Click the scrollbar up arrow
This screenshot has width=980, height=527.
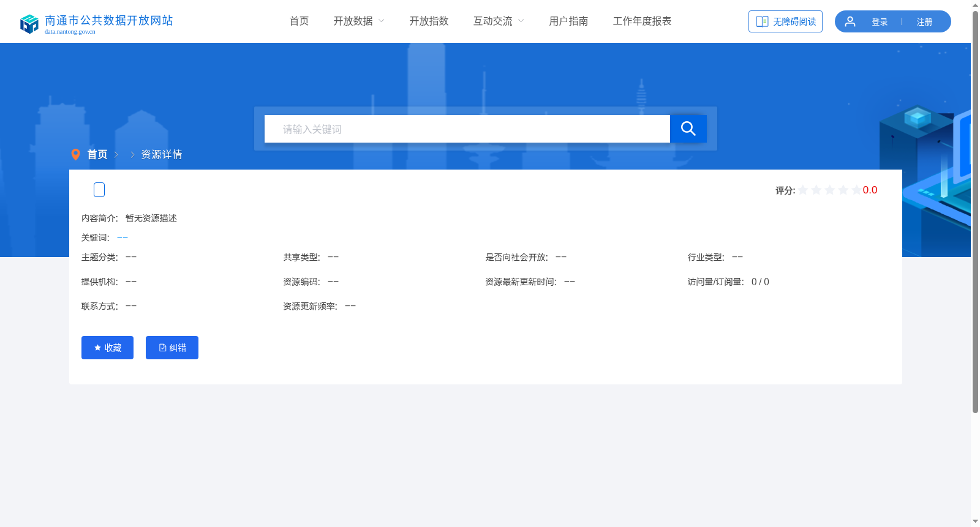[x=975, y=5]
